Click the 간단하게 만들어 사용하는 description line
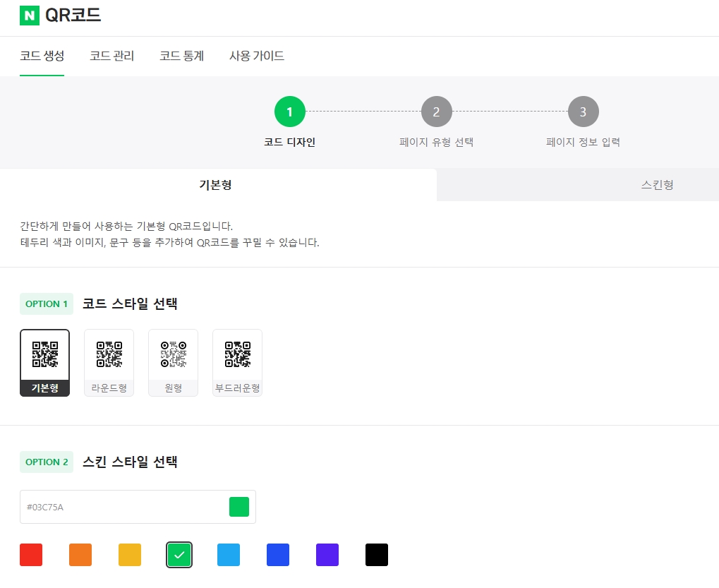This screenshot has height=588, width=719. 126,226
